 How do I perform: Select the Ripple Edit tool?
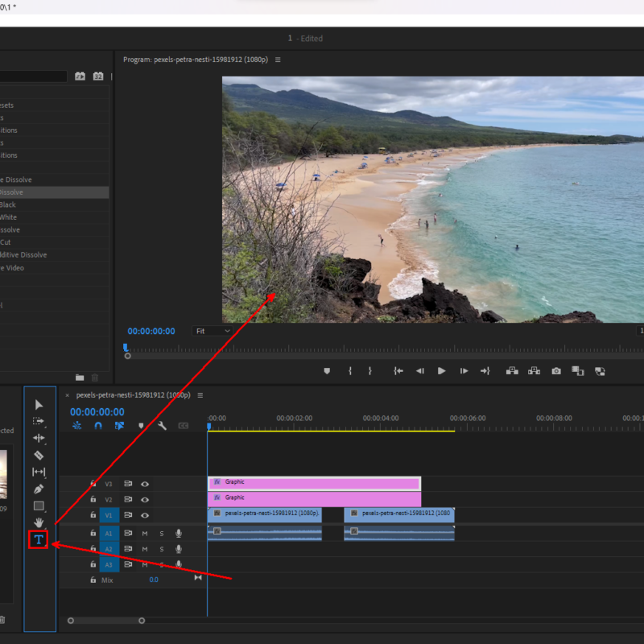[39, 438]
